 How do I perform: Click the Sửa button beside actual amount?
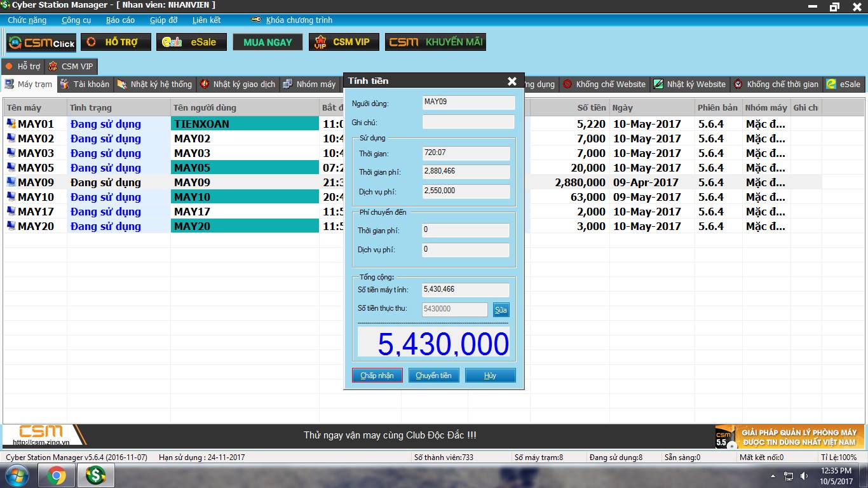click(x=501, y=309)
